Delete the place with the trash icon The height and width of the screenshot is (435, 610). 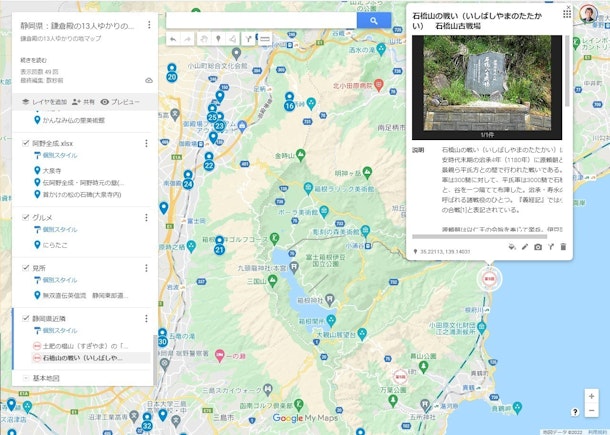pos(563,246)
